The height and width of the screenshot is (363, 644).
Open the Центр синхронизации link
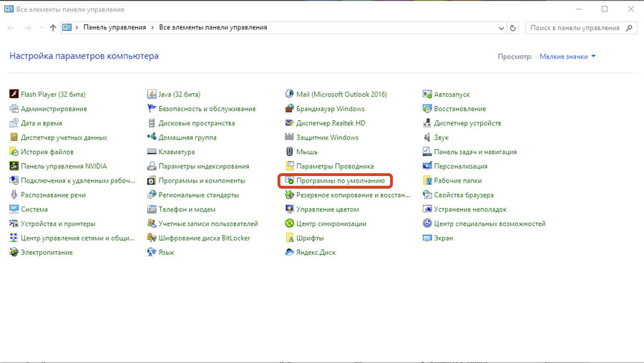(331, 223)
